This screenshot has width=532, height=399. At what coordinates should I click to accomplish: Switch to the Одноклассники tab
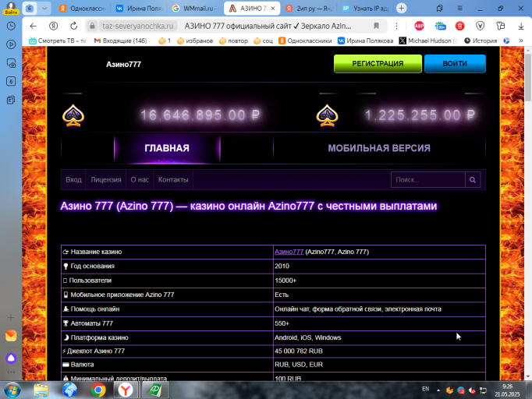(83, 9)
